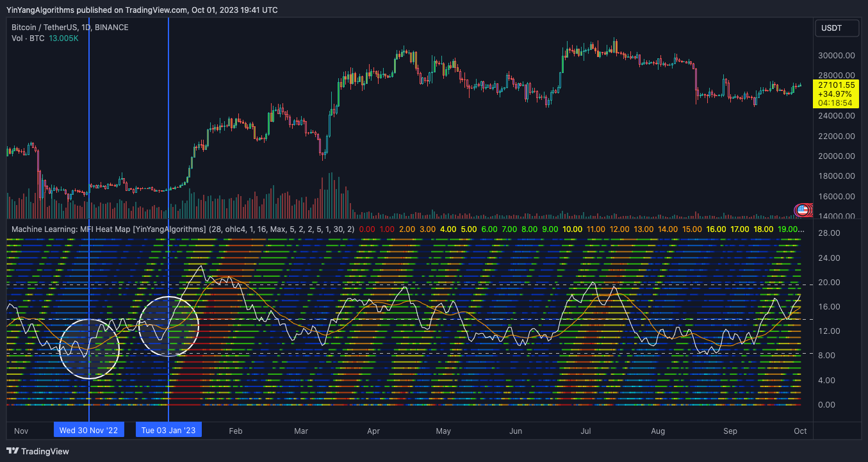Click the yellow 10.00 legend value
Image resolution: width=868 pixels, height=462 pixels.
(572, 229)
